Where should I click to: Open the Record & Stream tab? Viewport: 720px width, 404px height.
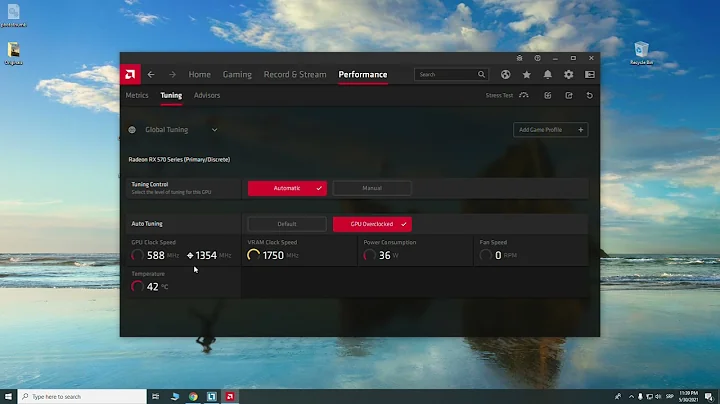point(295,74)
